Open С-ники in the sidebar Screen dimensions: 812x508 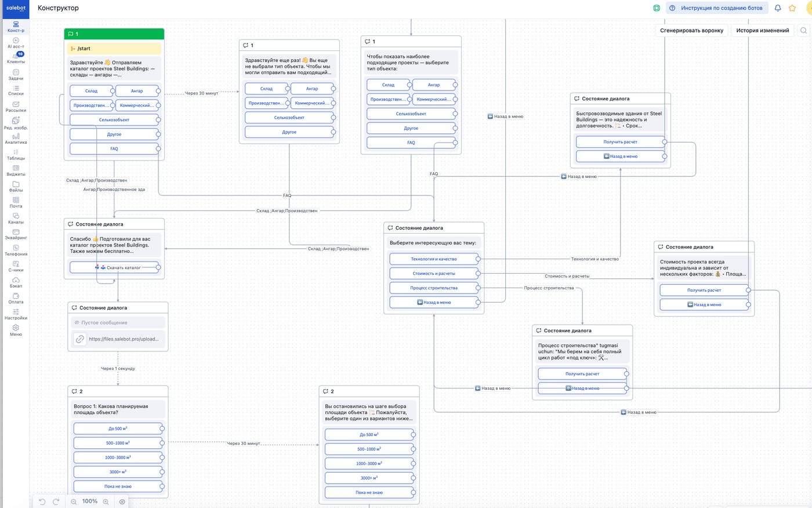[x=16, y=267]
